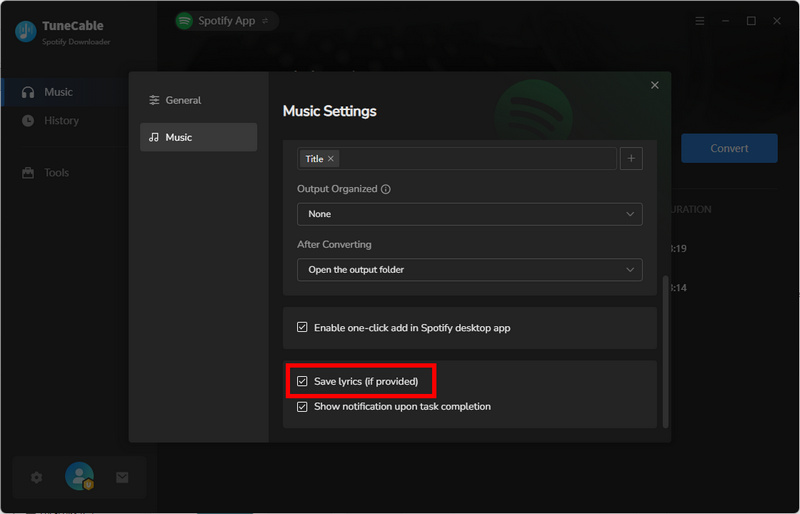Click the Music Settings heading

click(x=330, y=111)
